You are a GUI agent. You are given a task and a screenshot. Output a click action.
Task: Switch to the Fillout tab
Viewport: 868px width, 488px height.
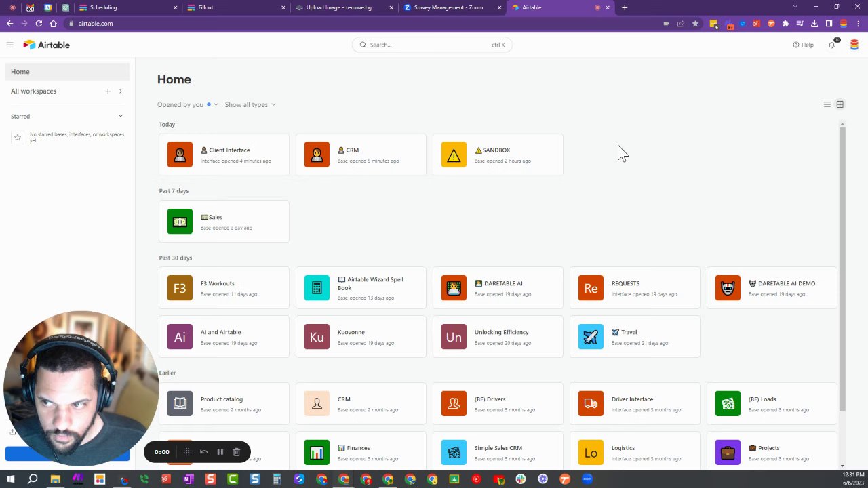pos(236,7)
